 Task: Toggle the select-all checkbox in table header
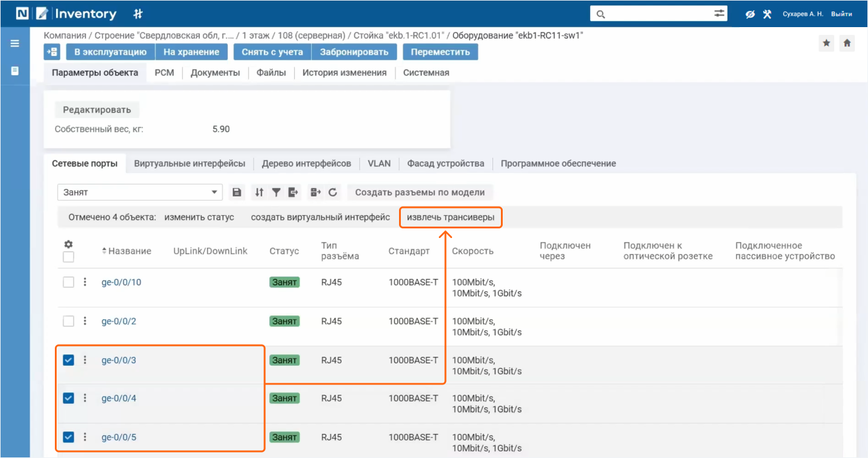(x=69, y=257)
